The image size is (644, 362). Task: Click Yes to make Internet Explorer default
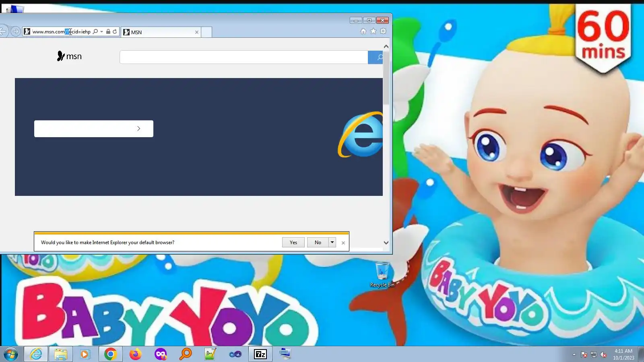[x=293, y=243]
